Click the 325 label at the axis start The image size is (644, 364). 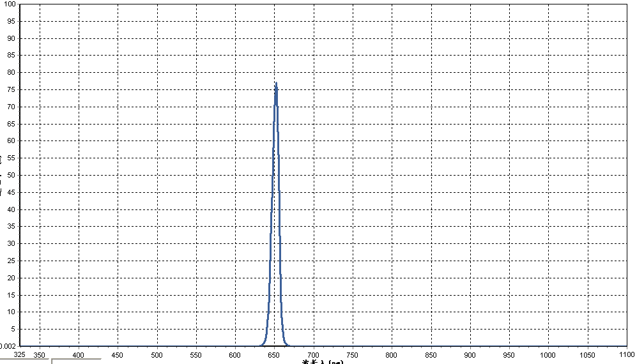point(20,354)
